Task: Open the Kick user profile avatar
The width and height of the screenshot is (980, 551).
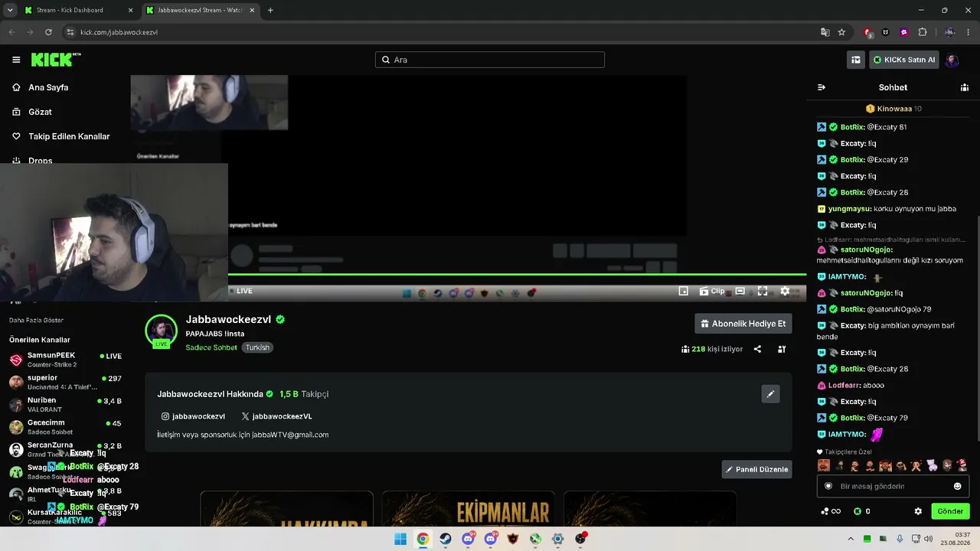Action: tap(952, 60)
